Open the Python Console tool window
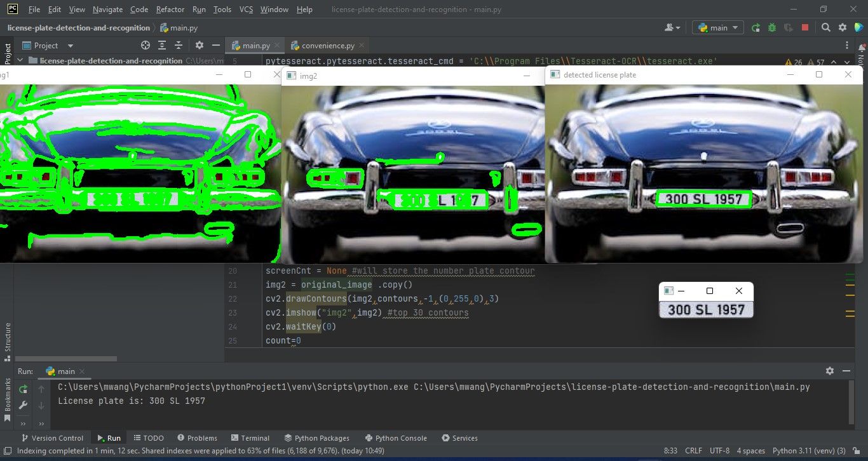This screenshot has width=868, height=461. click(396, 438)
